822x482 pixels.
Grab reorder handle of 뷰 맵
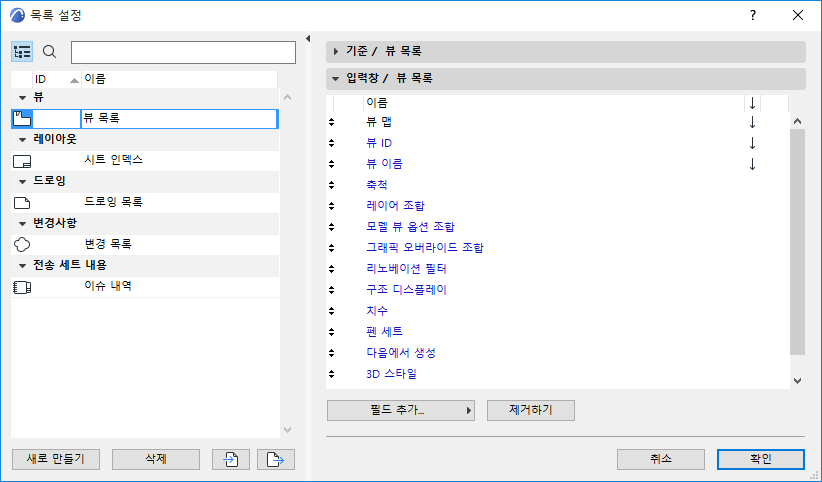(331, 122)
